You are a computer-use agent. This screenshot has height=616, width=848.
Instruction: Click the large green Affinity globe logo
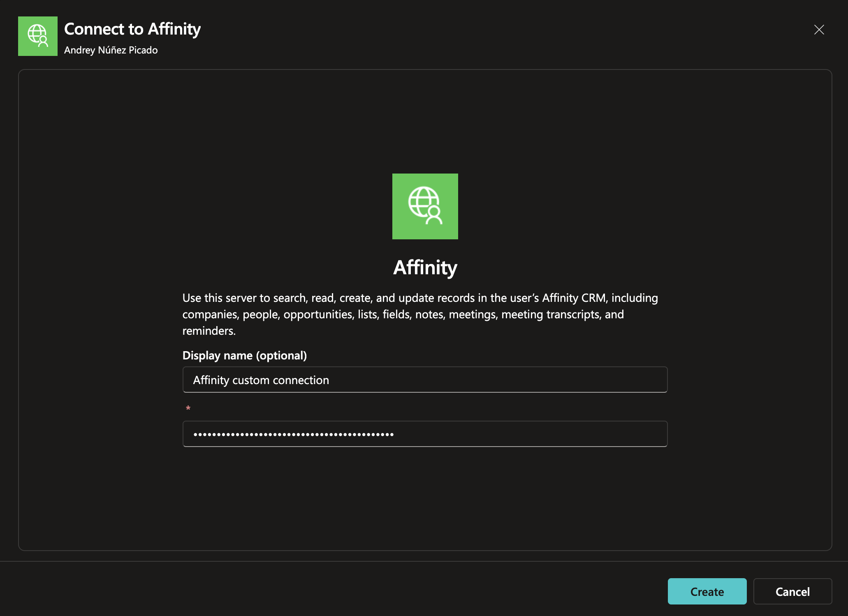point(425,206)
